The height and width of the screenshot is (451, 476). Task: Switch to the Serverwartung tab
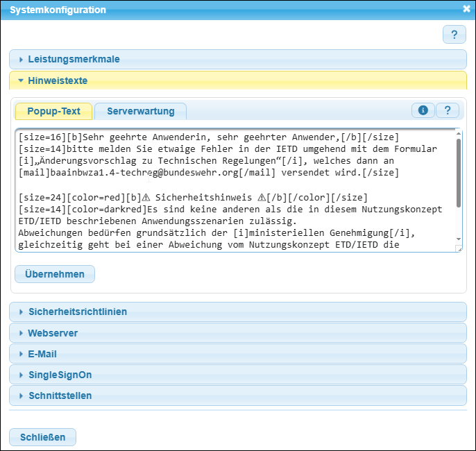click(140, 111)
